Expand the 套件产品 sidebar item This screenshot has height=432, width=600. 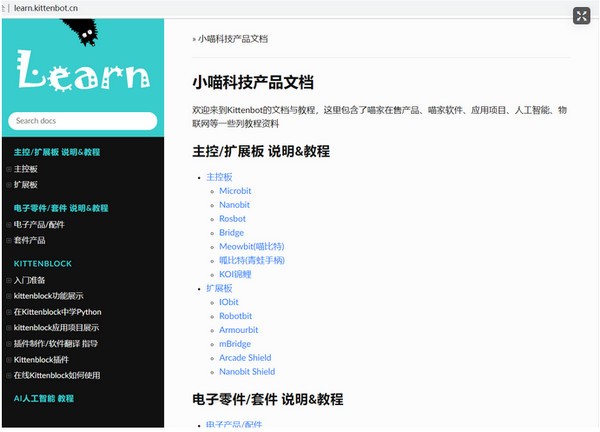pyautogui.click(x=9, y=241)
